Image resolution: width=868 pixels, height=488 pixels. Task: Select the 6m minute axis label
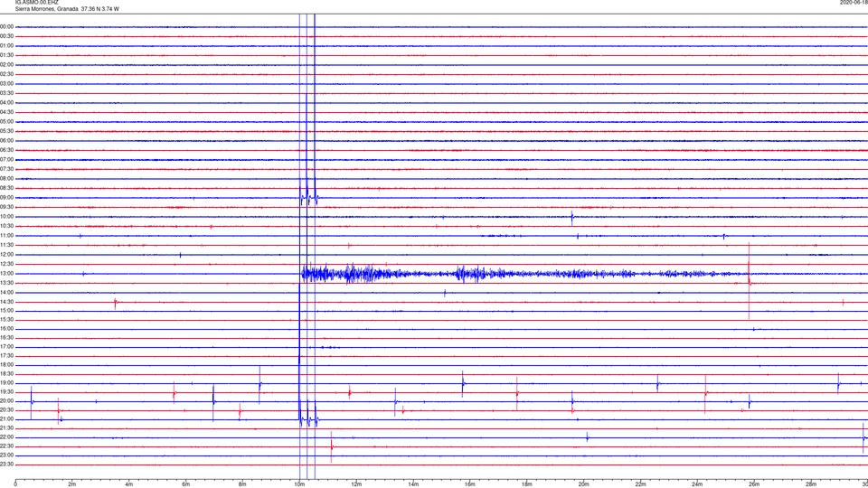tap(186, 484)
